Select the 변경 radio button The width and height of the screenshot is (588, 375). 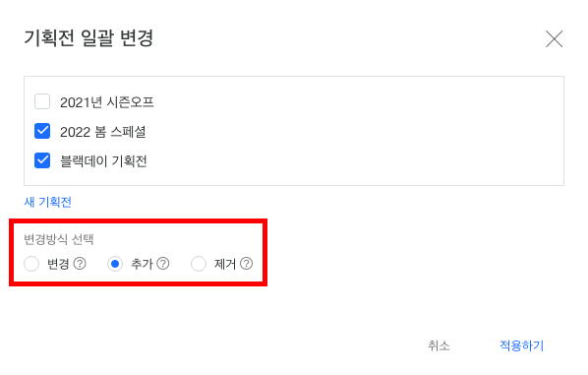(x=31, y=264)
